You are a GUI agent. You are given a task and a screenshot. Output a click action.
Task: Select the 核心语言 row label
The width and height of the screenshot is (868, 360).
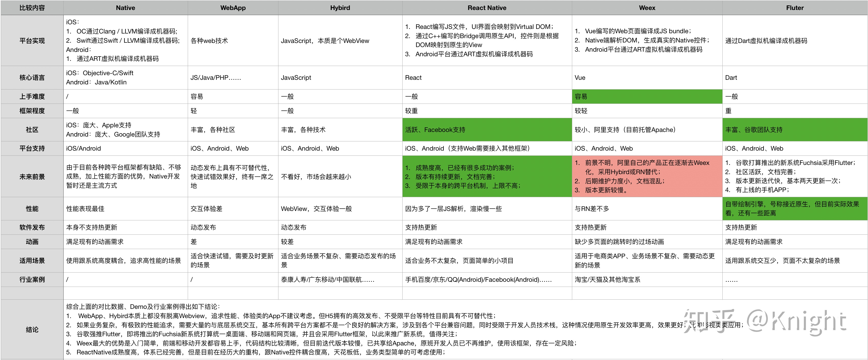pos(32,78)
